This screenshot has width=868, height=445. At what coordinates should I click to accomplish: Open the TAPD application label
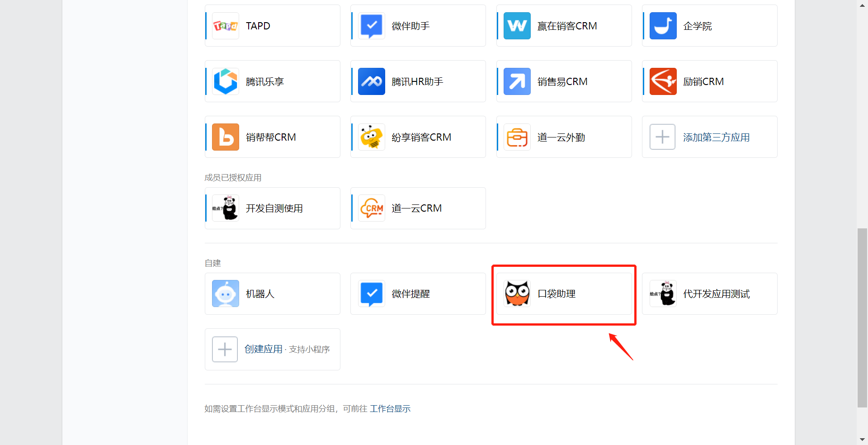click(x=258, y=26)
